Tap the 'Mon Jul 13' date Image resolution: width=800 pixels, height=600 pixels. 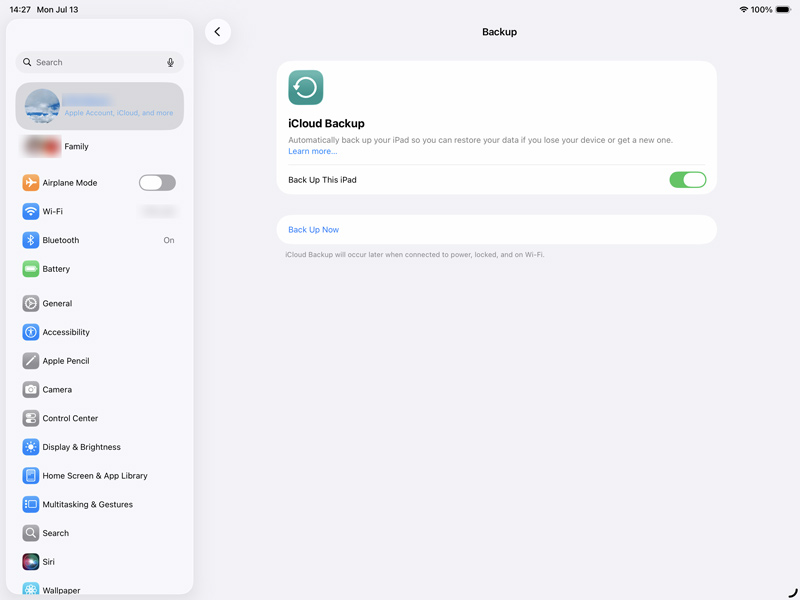click(57, 10)
